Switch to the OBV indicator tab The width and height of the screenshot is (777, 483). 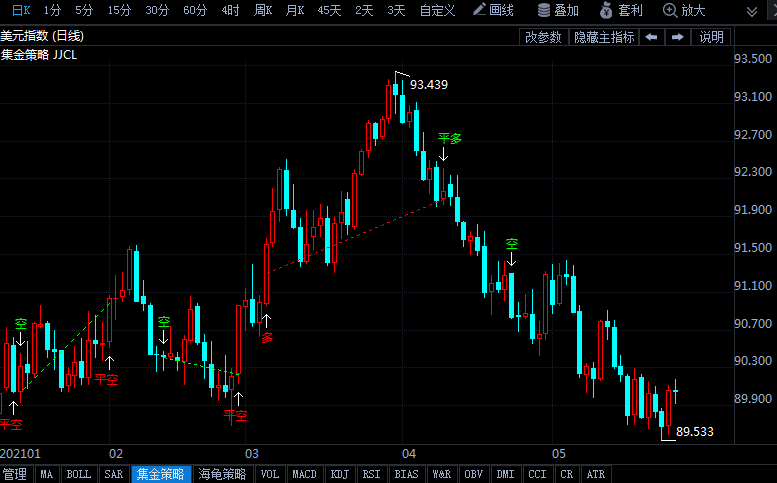(x=474, y=474)
